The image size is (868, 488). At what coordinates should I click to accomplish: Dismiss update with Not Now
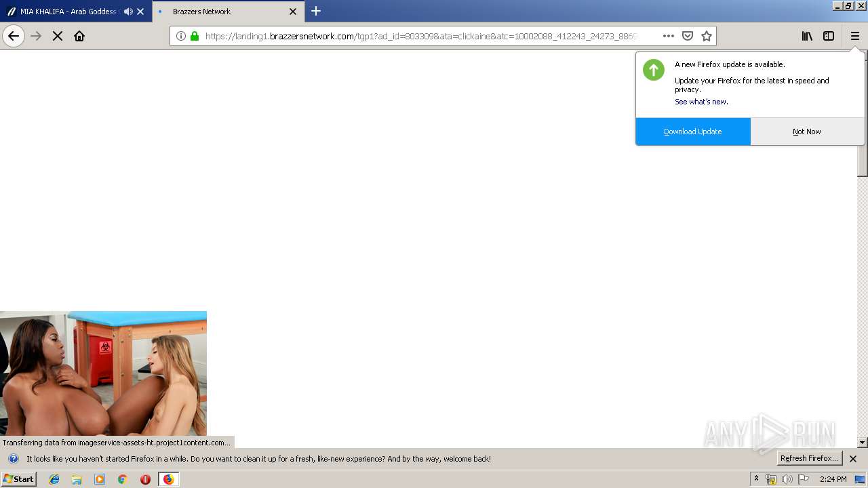tap(807, 131)
